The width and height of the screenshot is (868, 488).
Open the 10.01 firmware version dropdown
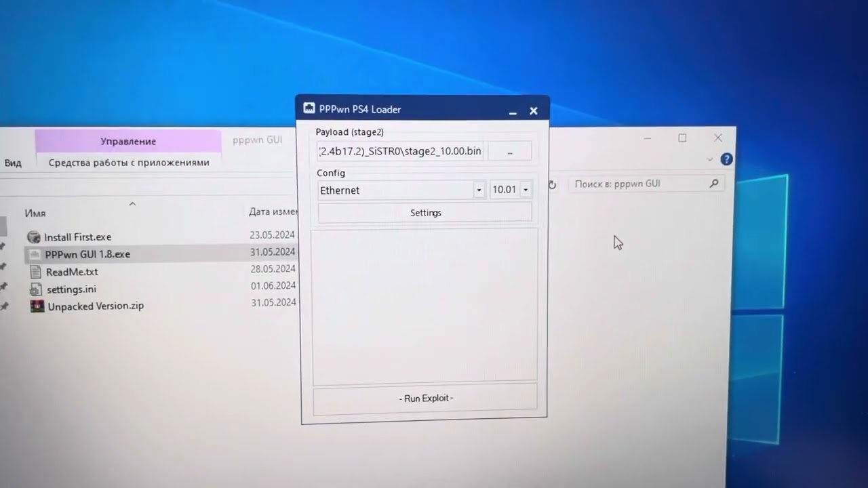click(525, 190)
